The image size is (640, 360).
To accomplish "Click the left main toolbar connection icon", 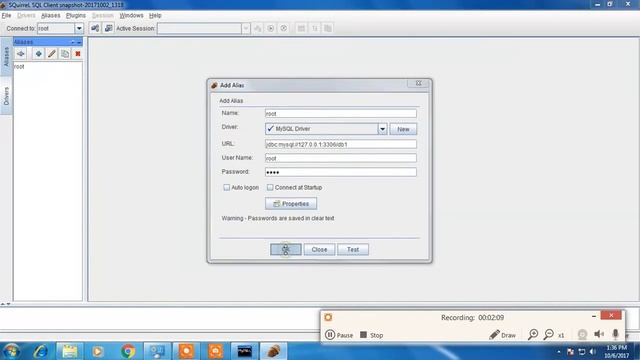I will pos(95,28).
